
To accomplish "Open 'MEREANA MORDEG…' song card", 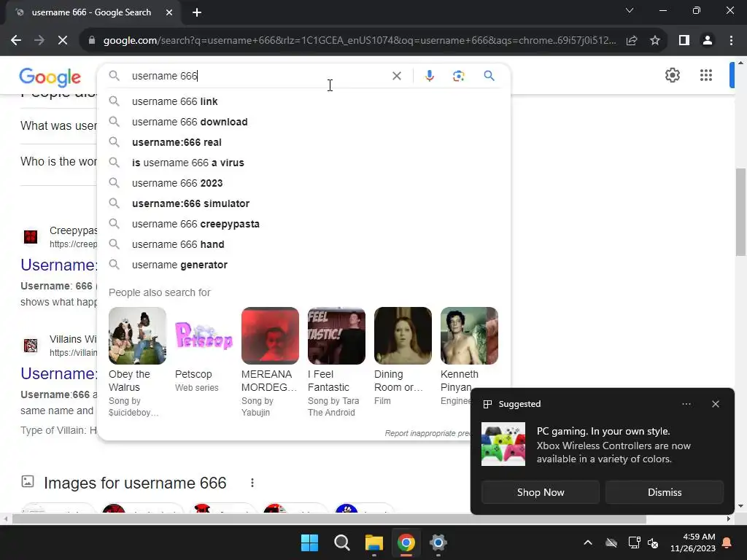I will coord(270,362).
